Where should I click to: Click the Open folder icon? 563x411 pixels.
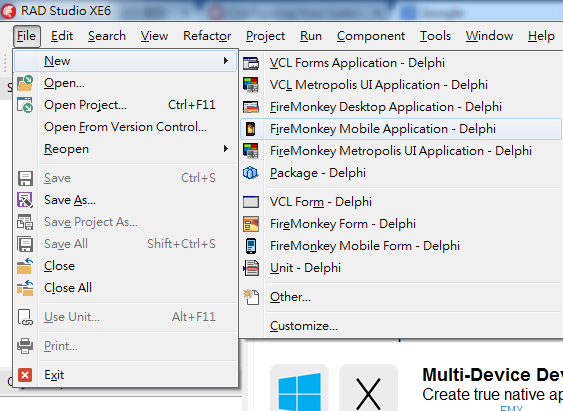tap(25, 83)
